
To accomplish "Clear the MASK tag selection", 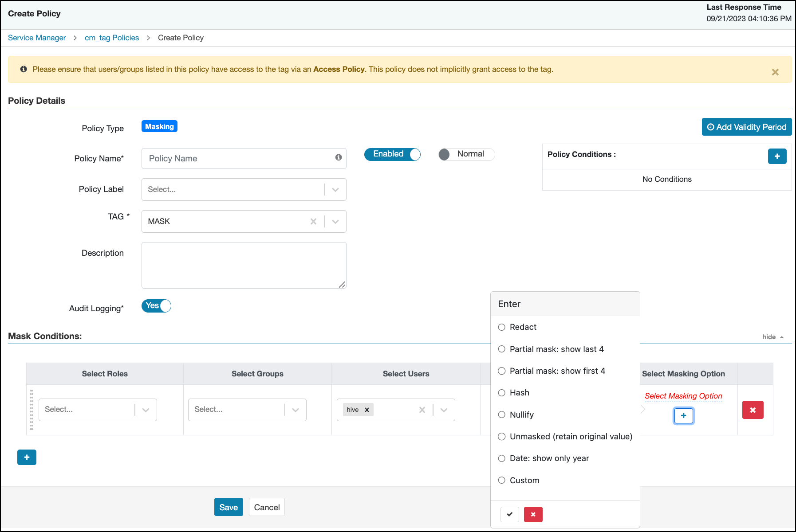I will 313,221.
